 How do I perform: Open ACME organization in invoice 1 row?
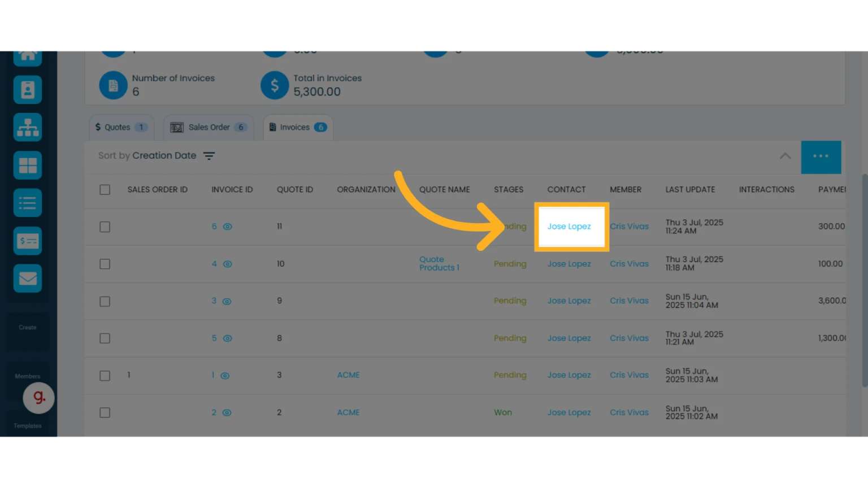tap(349, 375)
